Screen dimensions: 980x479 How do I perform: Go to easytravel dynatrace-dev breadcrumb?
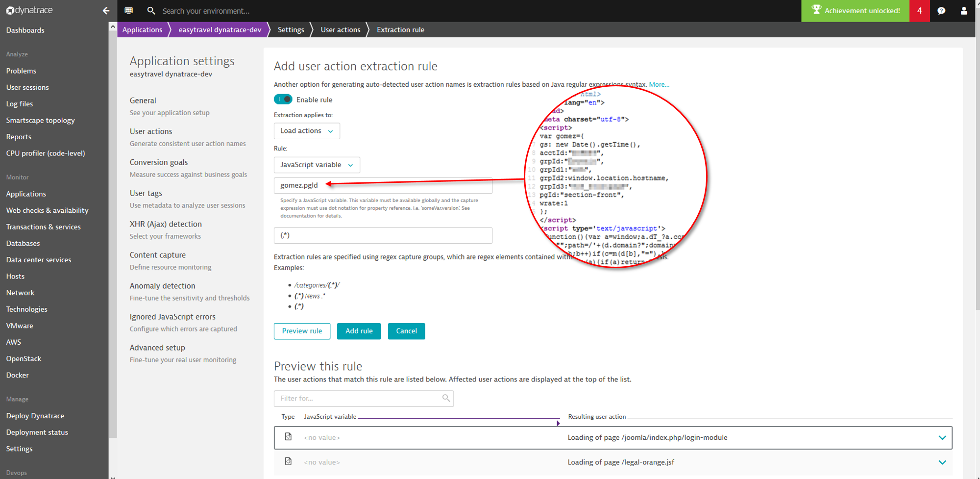[x=220, y=29]
